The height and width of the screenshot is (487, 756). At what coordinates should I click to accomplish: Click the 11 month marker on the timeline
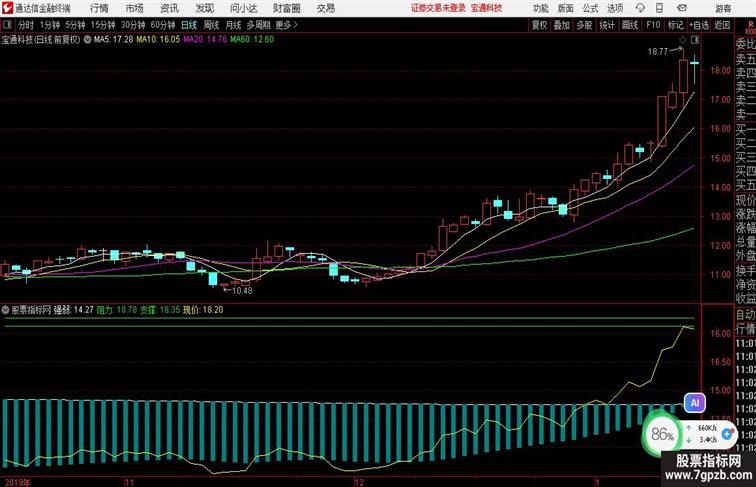[x=129, y=482]
